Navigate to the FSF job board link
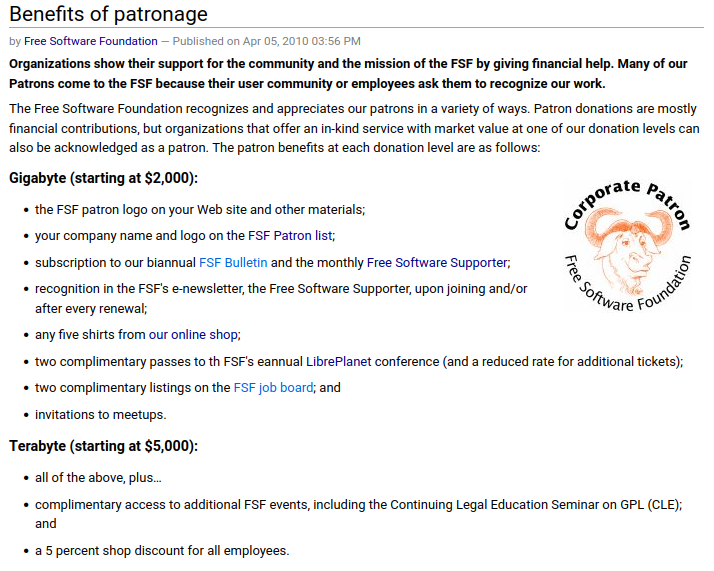Viewport: 714px width, 571px height. tap(273, 388)
